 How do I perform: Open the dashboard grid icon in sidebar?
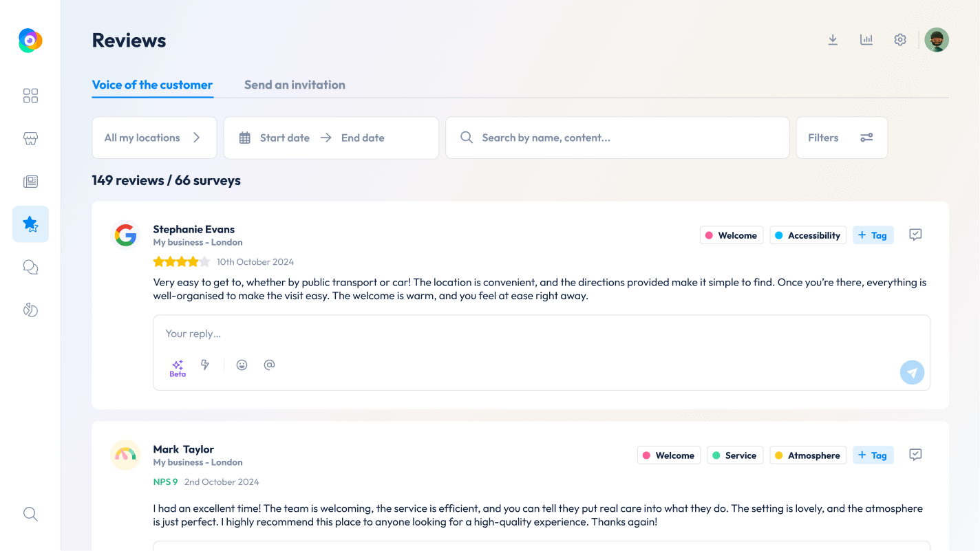point(30,96)
